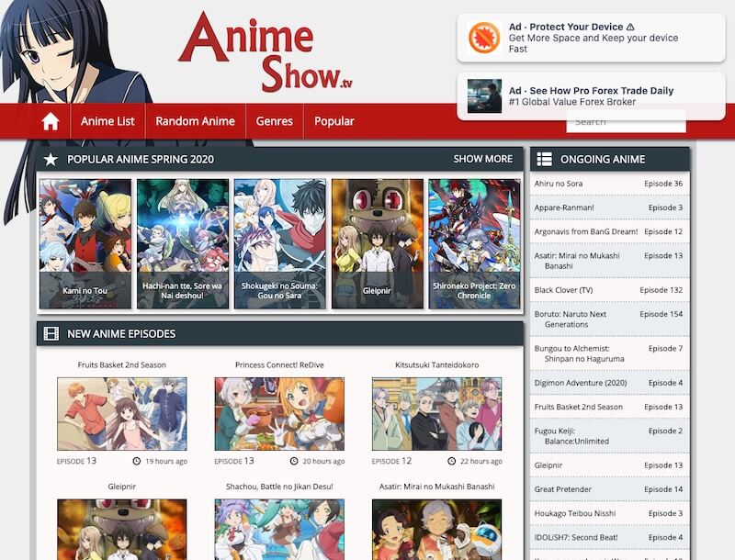
Task: Open the Princess Connect! ReDive episode thumbnail
Action: (x=279, y=414)
